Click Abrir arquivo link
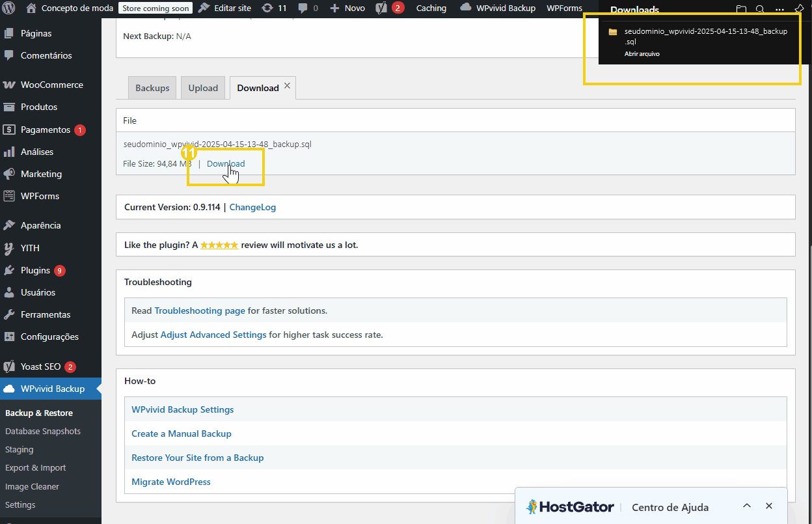Image resolution: width=812 pixels, height=524 pixels. click(x=642, y=54)
